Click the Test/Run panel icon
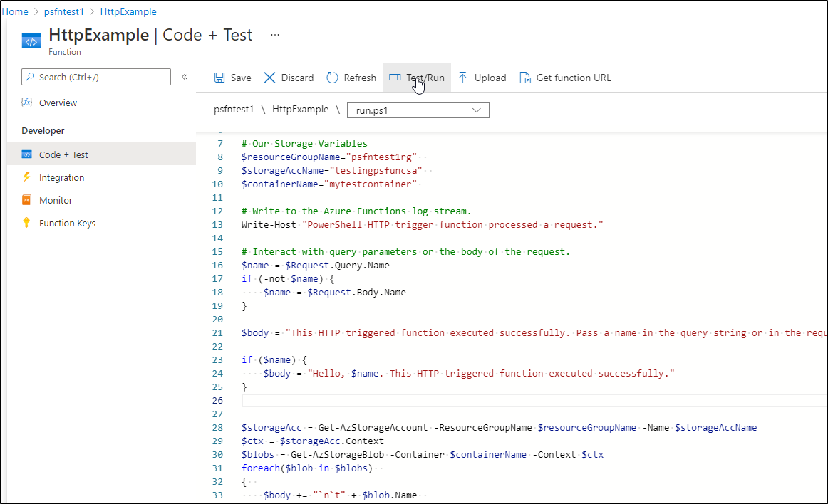 point(395,78)
